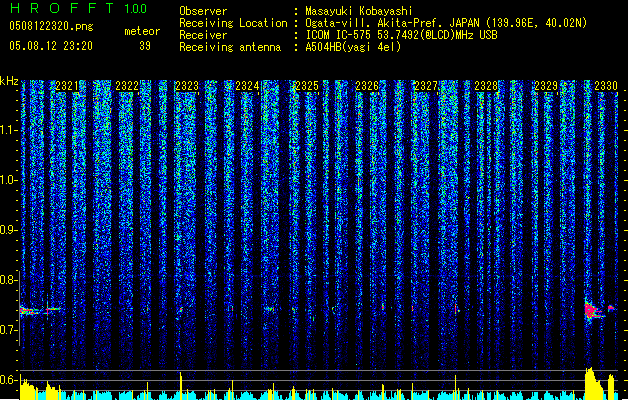This screenshot has height=400, width=629.
Task: Click the 2324 time marker
Action: 247,85
